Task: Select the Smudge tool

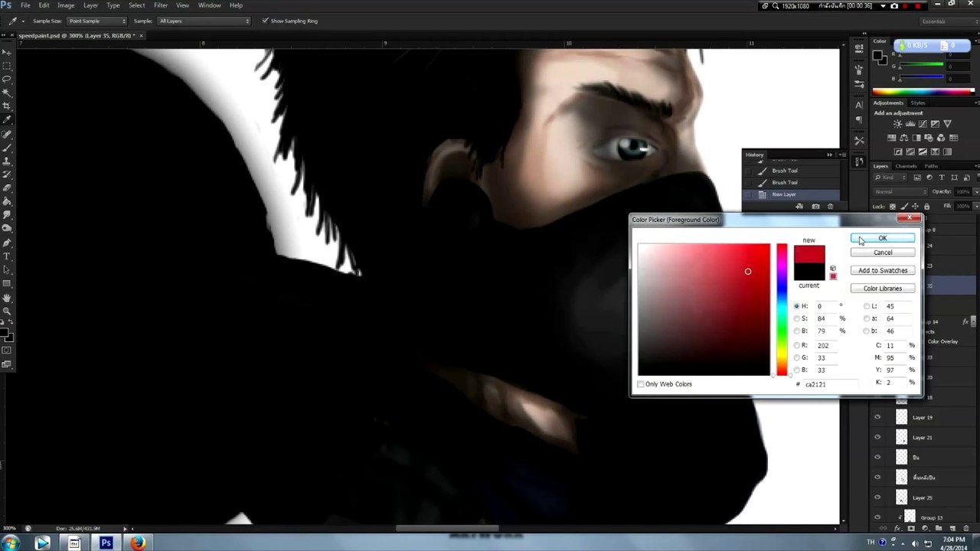Action: [7, 216]
